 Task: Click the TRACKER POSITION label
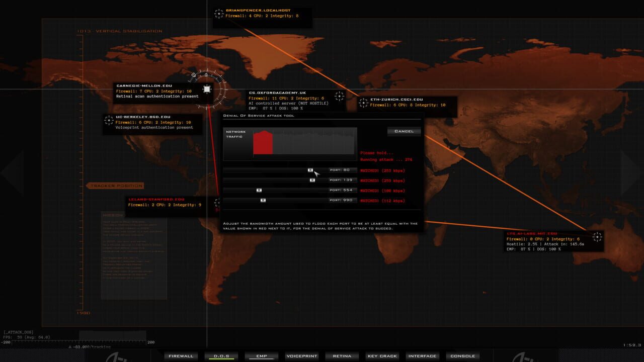point(116,186)
